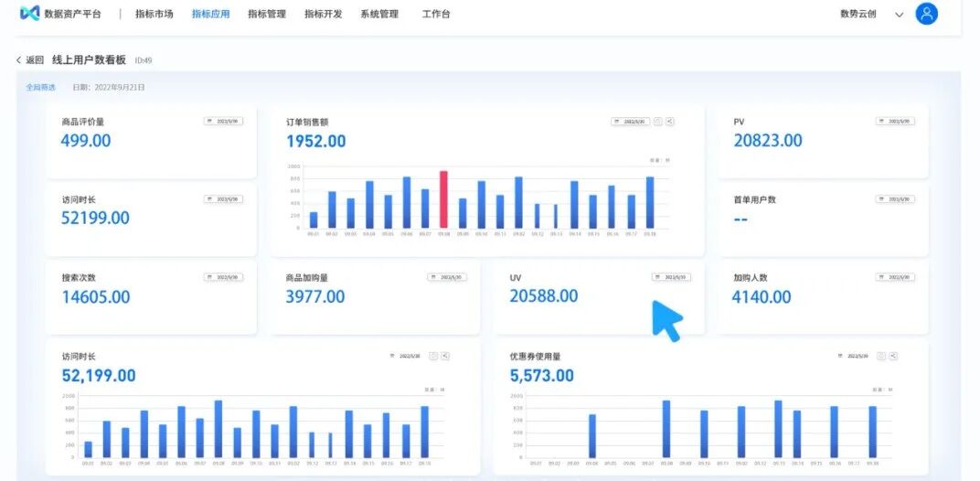Click the share icon on 优惠券使用量 card
The width and height of the screenshot is (980, 481).
[x=894, y=356]
